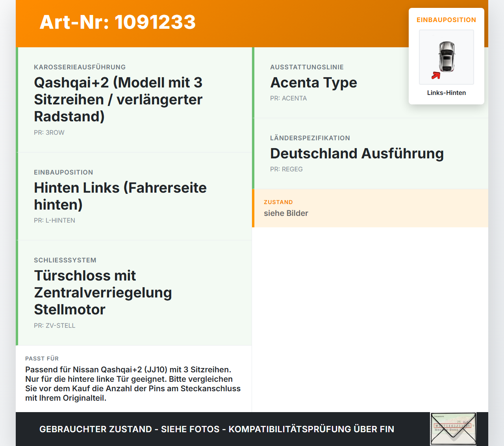The width and height of the screenshot is (504, 446).
Task: Select the 'Acenta Type' heading
Action: click(313, 82)
